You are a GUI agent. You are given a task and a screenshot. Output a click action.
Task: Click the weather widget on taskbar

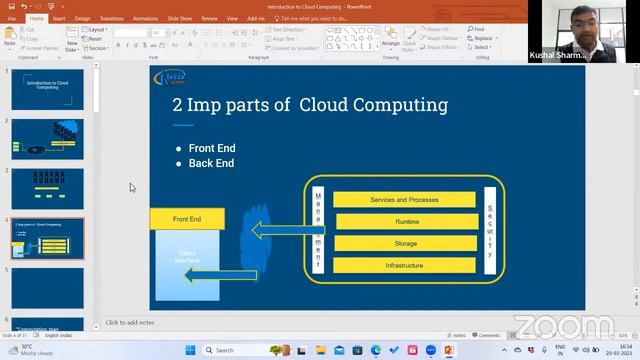click(32, 350)
